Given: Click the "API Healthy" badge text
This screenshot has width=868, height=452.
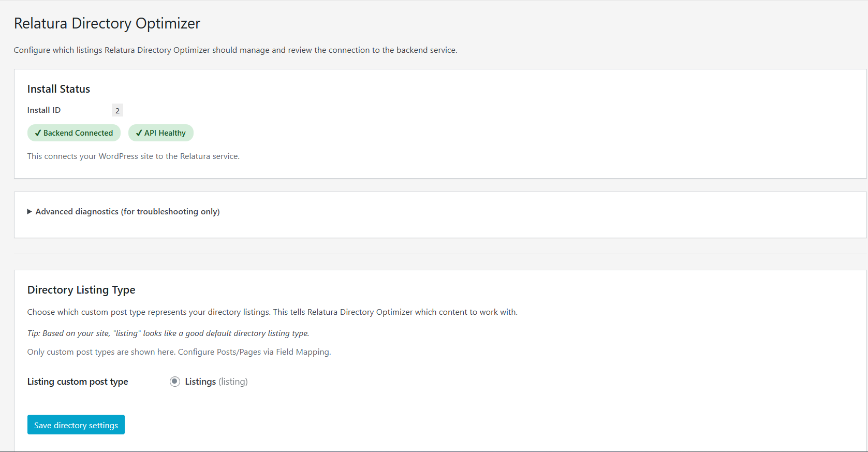Looking at the screenshot, I should (x=165, y=133).
